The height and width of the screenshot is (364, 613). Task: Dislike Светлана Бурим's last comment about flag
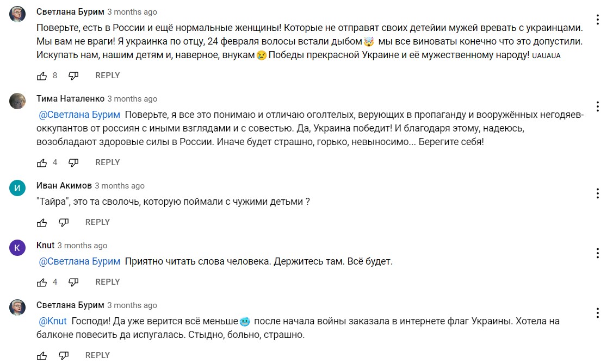point(63,356)
